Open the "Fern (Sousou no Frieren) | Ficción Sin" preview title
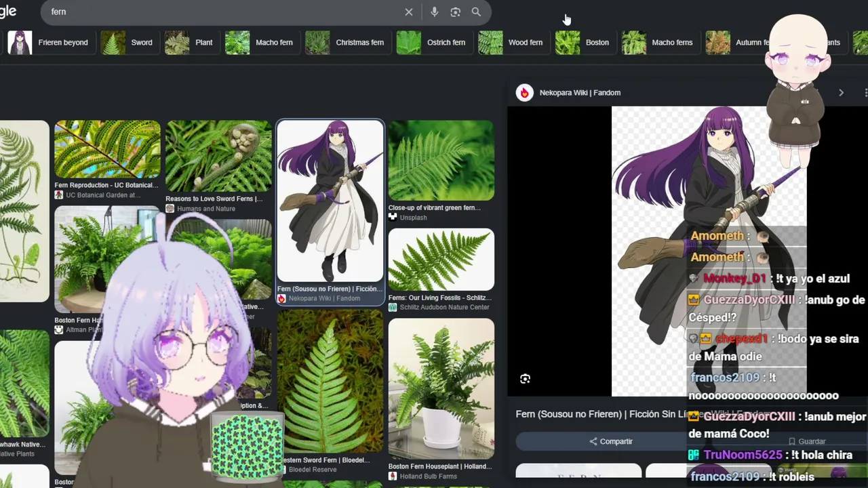The image size is (868, 488). click(602, 414)
